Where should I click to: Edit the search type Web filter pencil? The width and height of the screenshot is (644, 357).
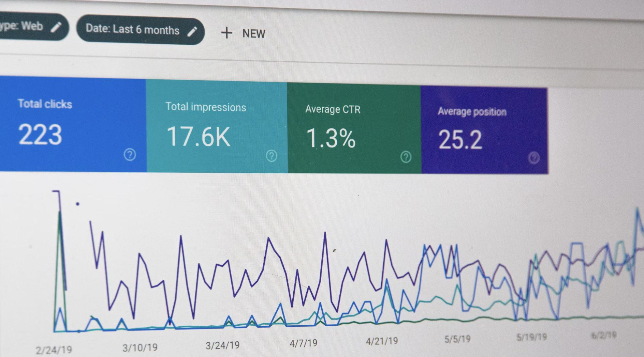point(56,27)
